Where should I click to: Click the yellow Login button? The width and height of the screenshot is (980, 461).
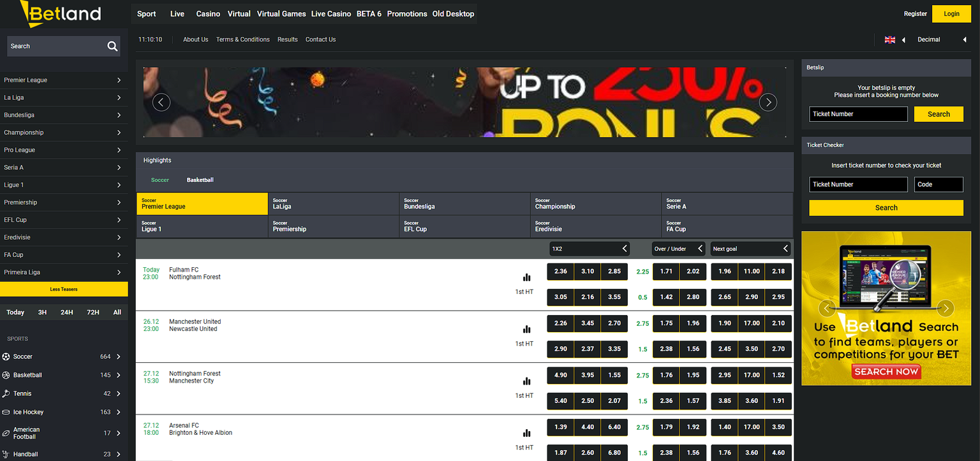click(x=951, y=13)
